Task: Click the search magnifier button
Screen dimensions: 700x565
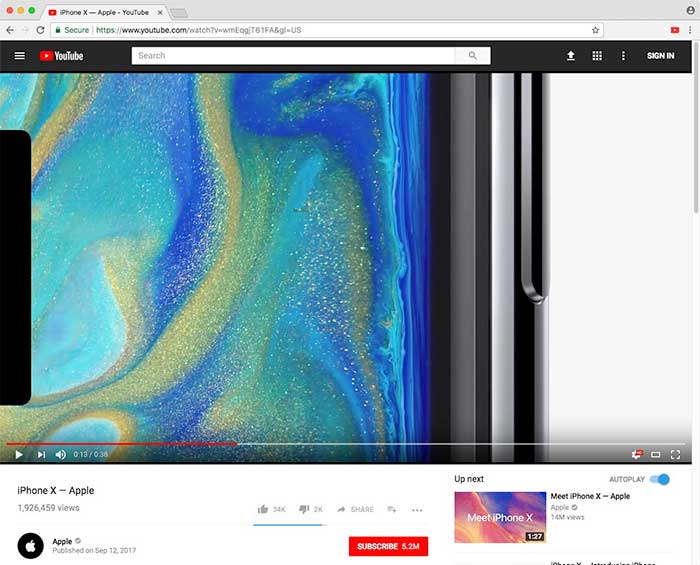Action: coord(473,56)
